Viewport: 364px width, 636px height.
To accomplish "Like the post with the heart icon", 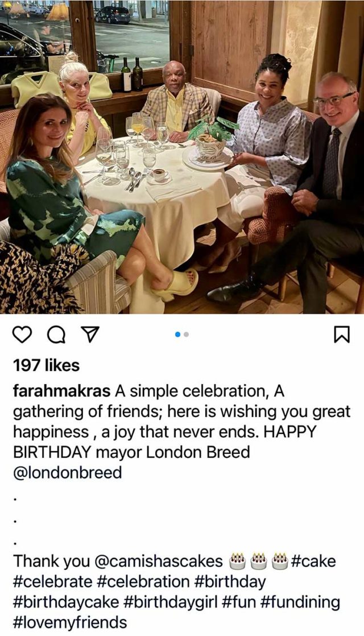I will 23,334.
